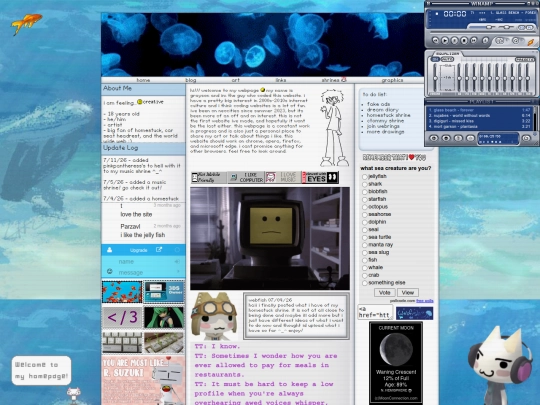540x405 pixels.
Task: Open the art nav link
Action: click(x=236, y=80)
